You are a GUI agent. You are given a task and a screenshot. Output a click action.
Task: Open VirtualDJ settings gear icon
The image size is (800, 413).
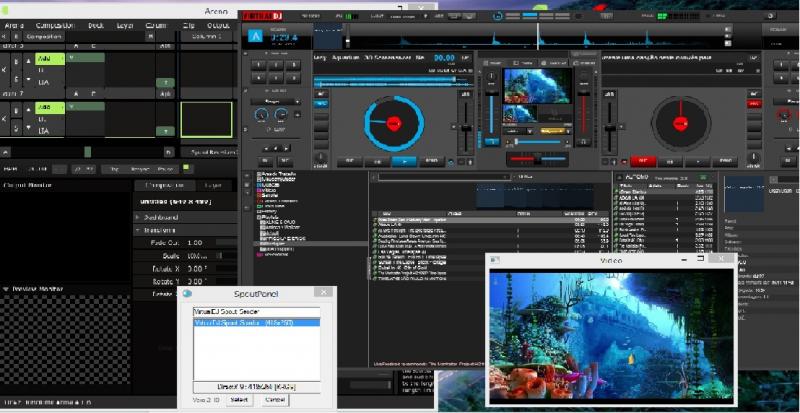pos(770,16)
